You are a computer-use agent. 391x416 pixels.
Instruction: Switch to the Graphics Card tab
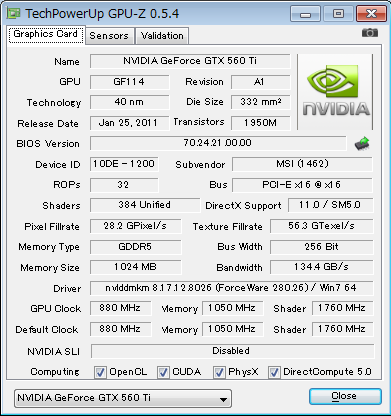coord(46,34)
